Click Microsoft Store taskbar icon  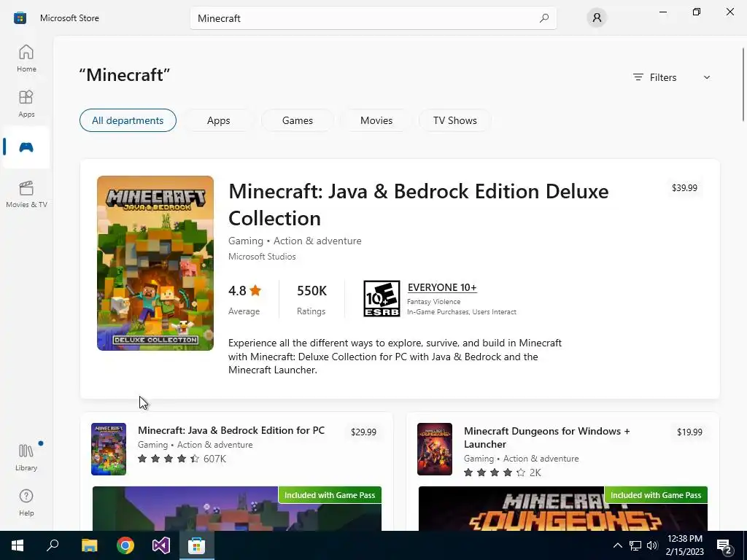(x=196, y=545)
